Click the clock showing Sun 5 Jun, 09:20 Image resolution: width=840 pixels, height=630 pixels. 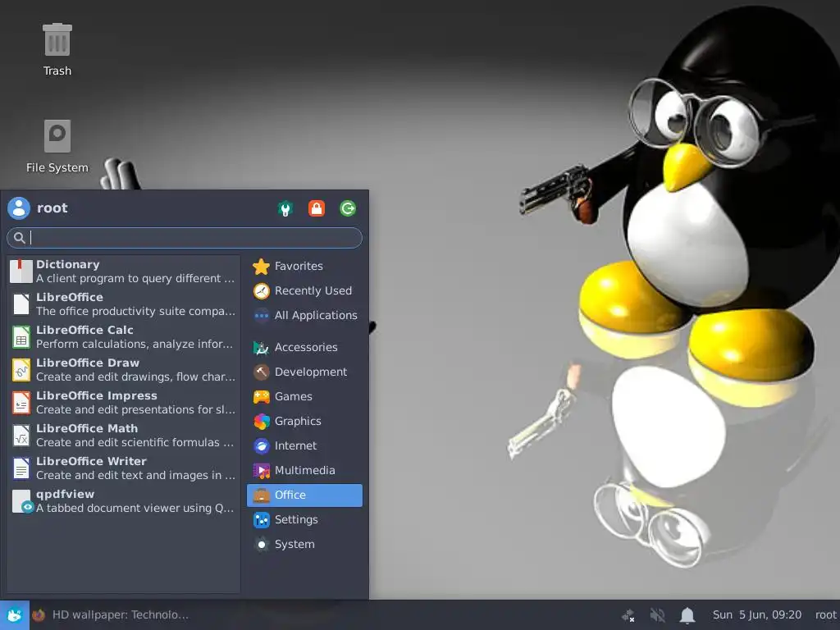coord(757,615)
